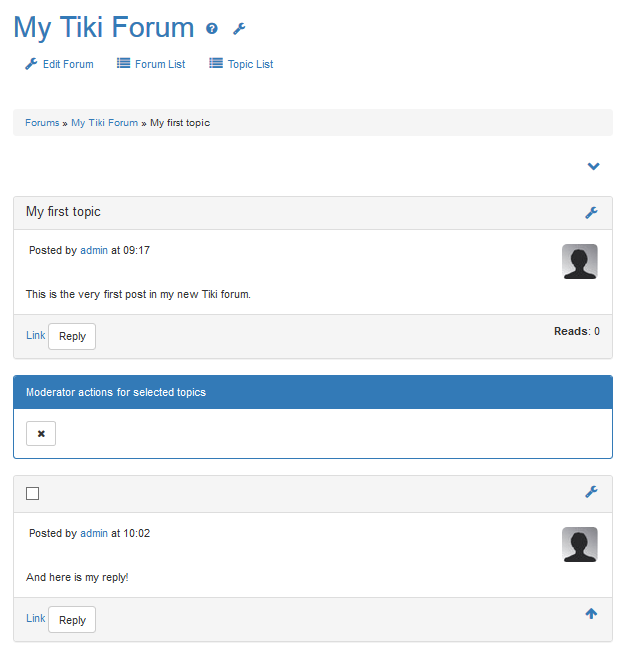Click admin avatar on the reply post
Viewport: 632px width, 663px height.
[x=580, y=545]
